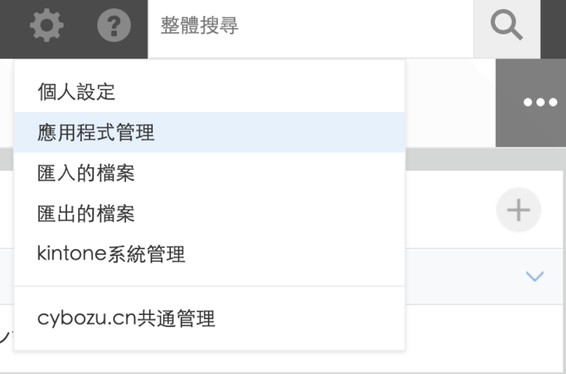Open 匯入的檔案 menu entry

click(209, 173)
